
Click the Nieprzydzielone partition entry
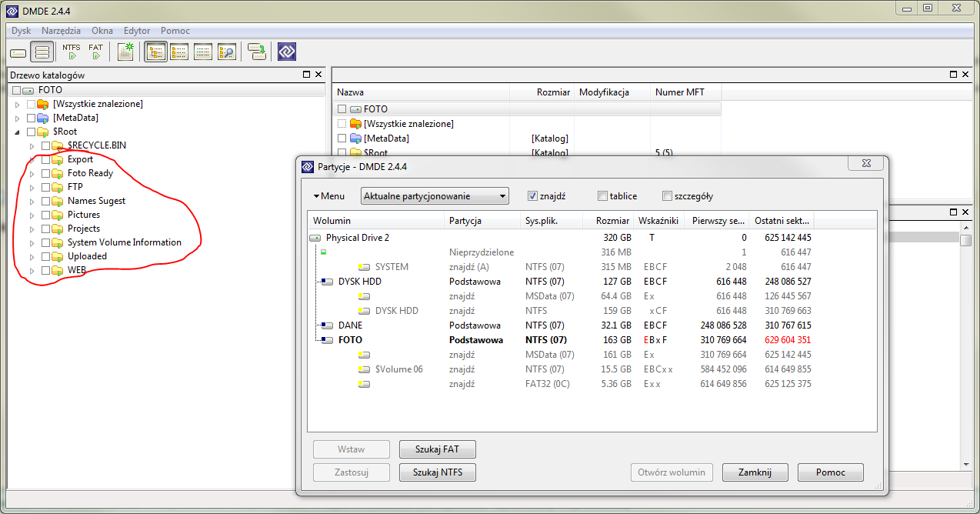tap(482, 252)
